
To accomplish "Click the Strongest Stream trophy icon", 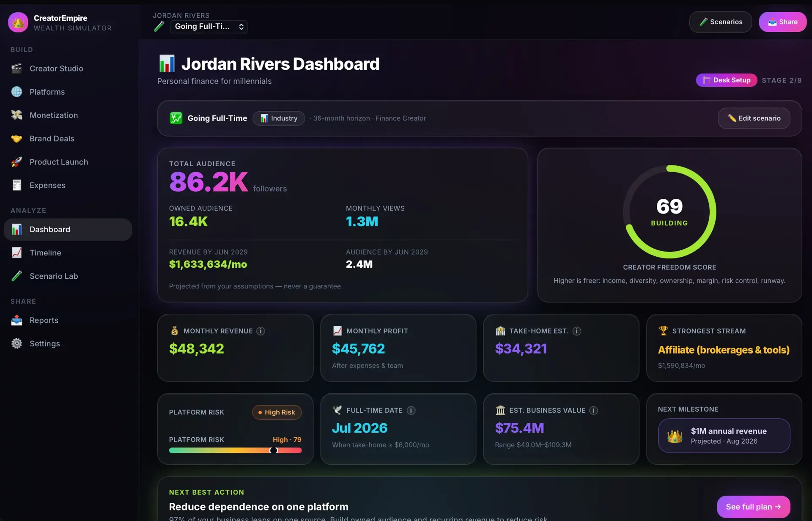I will click(x=663, y=331).
